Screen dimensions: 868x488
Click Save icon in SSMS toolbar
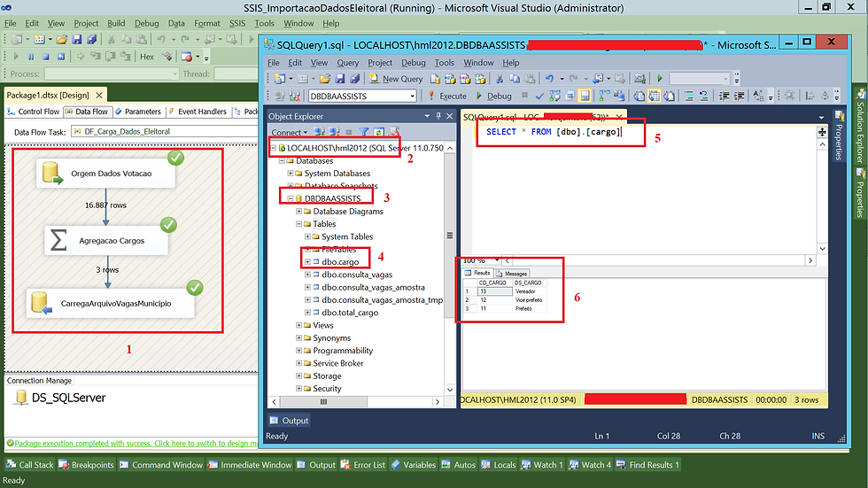point(340,79)
